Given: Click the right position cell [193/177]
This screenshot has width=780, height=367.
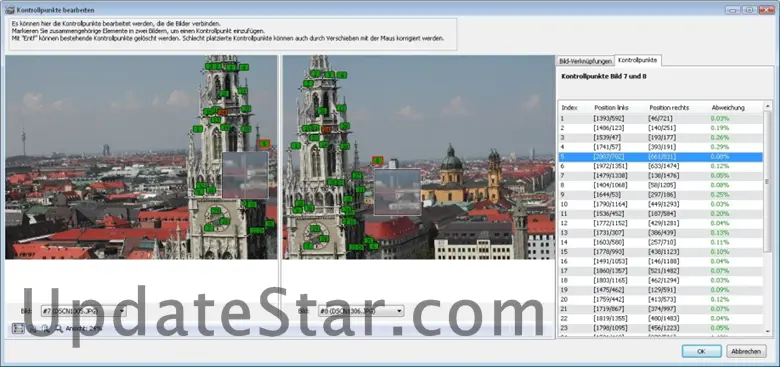Looking at the screenshot, I should (661, 137).
